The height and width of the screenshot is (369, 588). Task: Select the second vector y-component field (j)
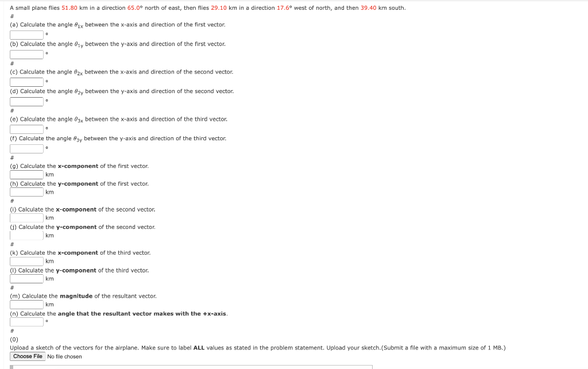tap(26, 236)
